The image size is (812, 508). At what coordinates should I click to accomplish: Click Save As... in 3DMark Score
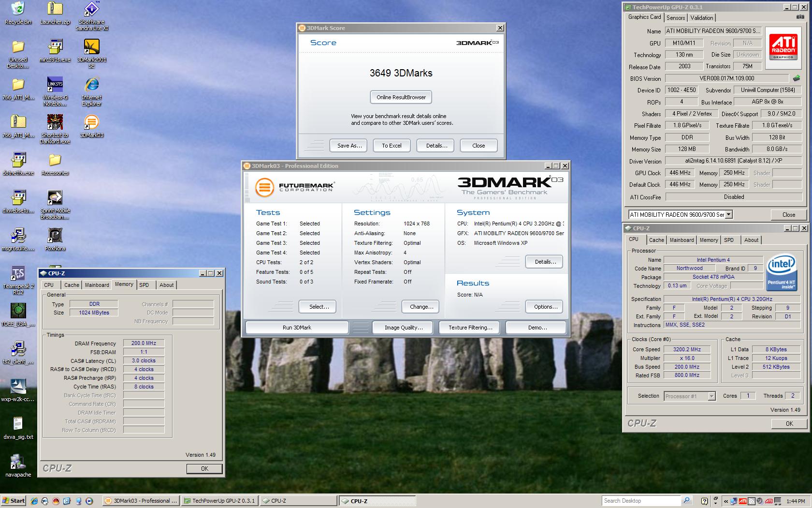click(349, 146)
